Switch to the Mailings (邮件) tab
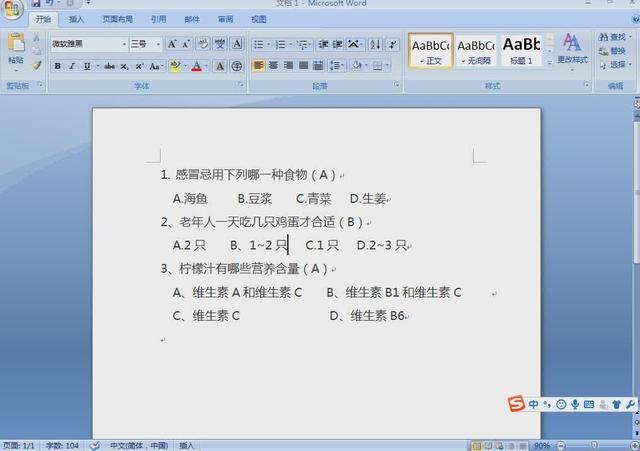Image resolution: width=640 pixels, height=451 pixels. [x=192, y=19]
